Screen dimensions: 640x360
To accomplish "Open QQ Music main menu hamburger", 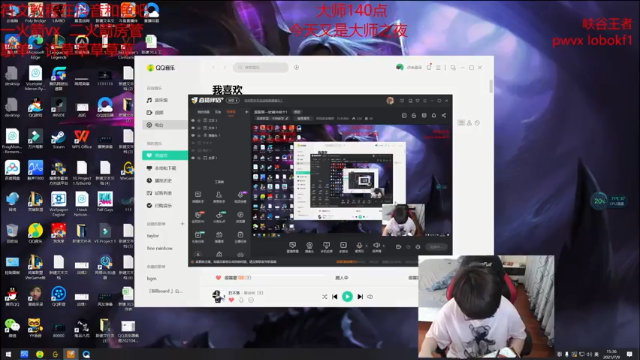I will 438,67.
